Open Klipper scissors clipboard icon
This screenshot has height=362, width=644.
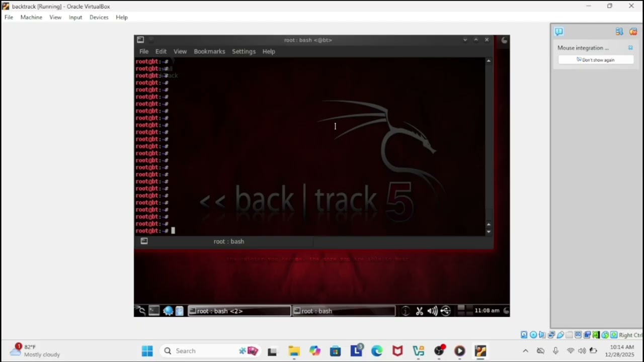(x=419, y=311)
